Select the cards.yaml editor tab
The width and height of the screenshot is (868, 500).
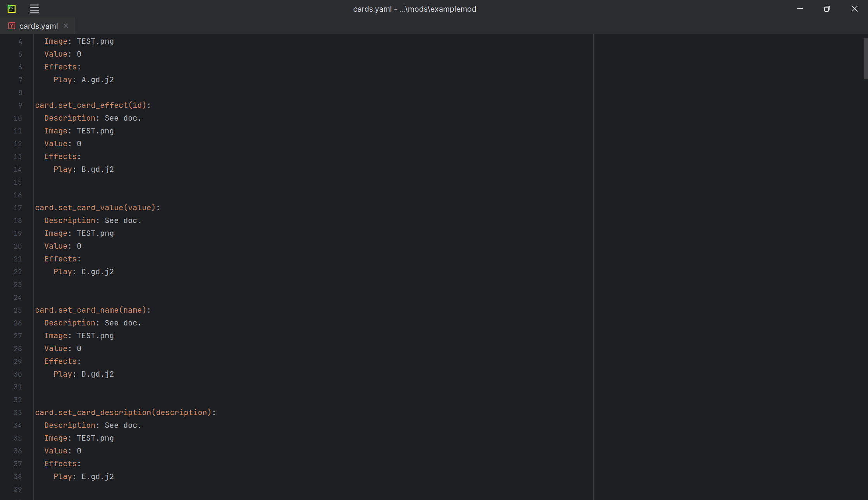38,26
